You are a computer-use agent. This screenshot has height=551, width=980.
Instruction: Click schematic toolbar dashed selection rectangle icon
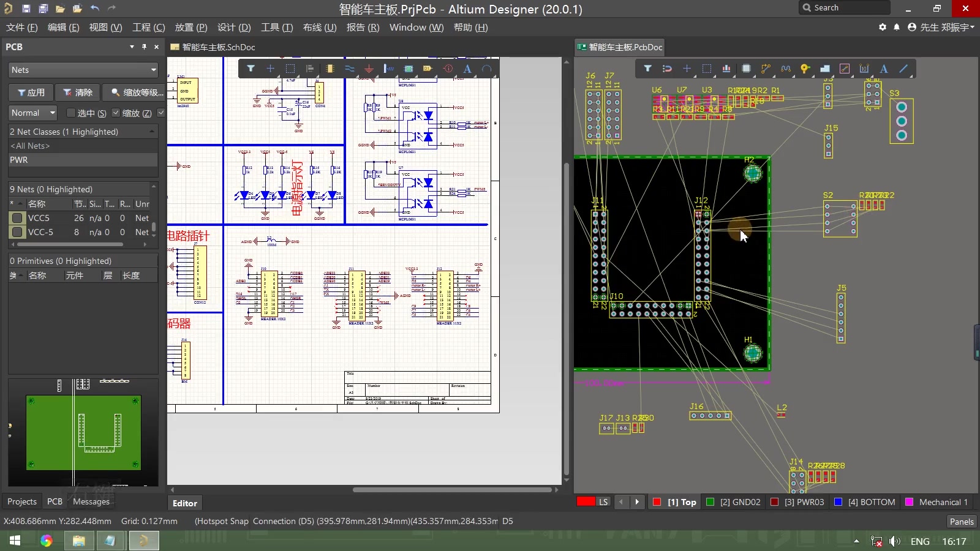[x=290, y=69]
